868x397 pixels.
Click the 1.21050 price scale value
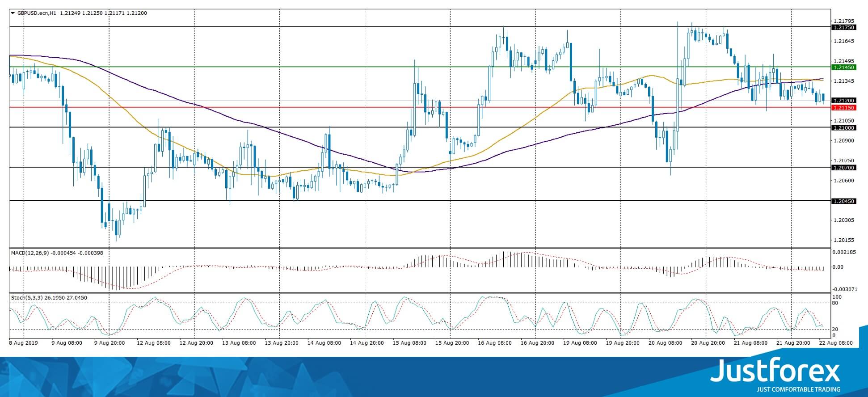[x=844, y=121]
